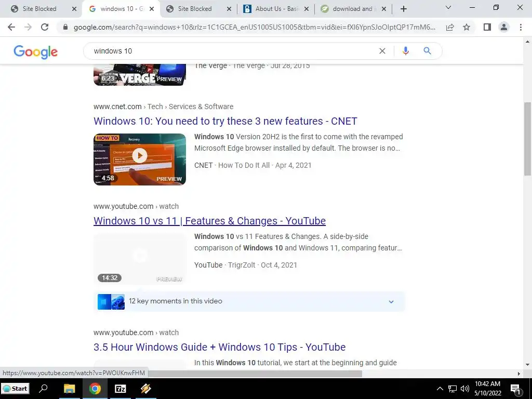Click www.cnet.com breadcrumb text
The width and height of the screenshot is (532, 399).
pyautogui.click(x=117, y=107)
